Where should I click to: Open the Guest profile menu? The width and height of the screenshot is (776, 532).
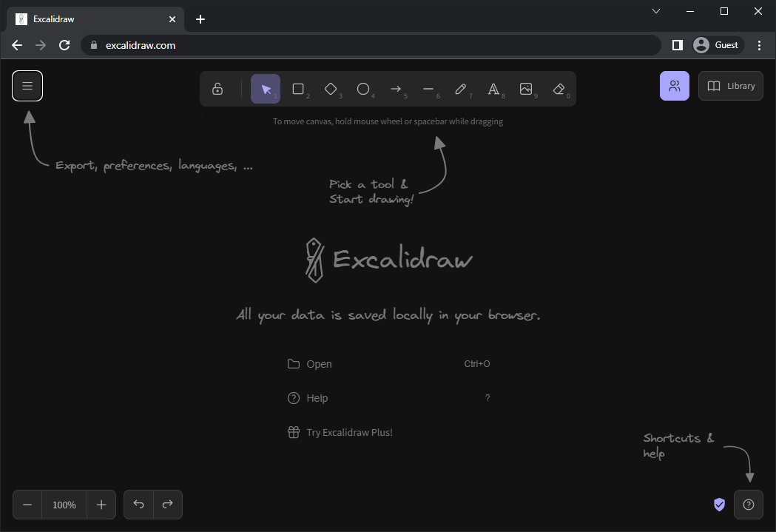[x=715, y=44]
